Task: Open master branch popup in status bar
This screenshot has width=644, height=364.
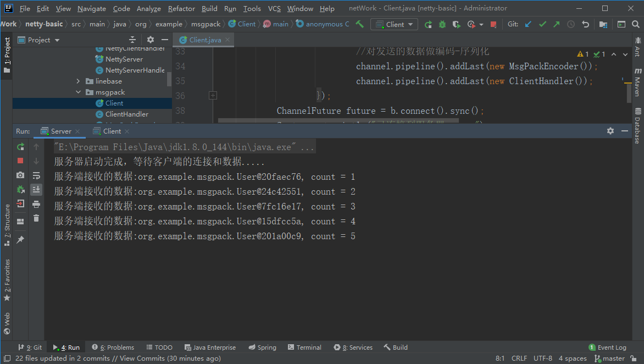Action: click(609, 359)
